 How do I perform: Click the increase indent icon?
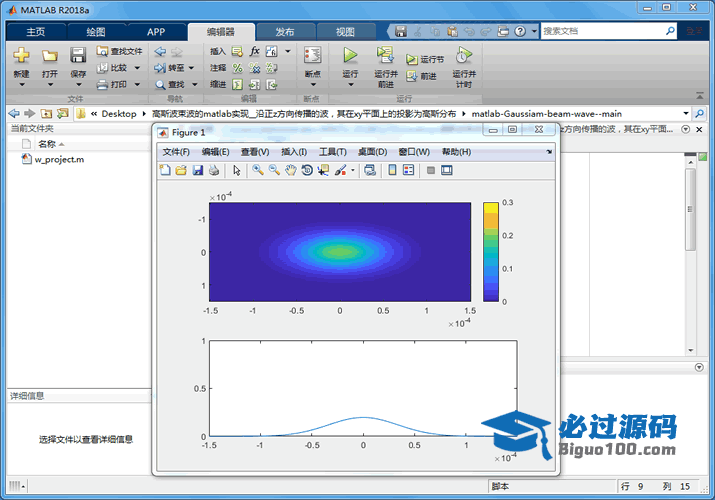(254, 84)
